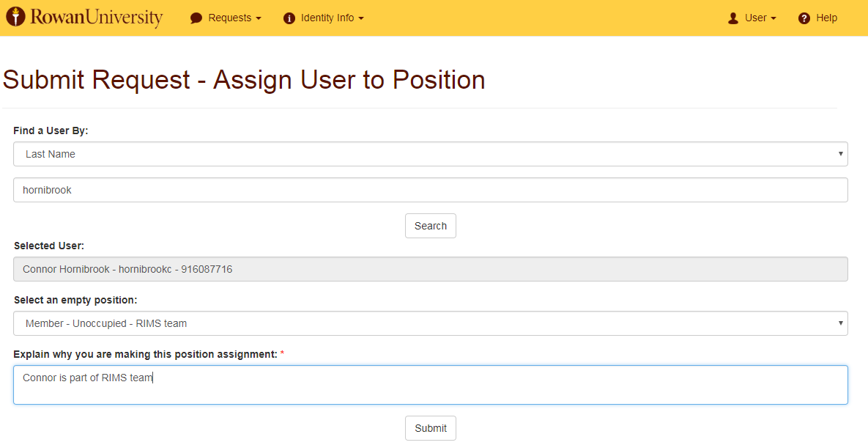Expand the caret next to User
Viewport: 868px width, 445px height.
point(774,18)
